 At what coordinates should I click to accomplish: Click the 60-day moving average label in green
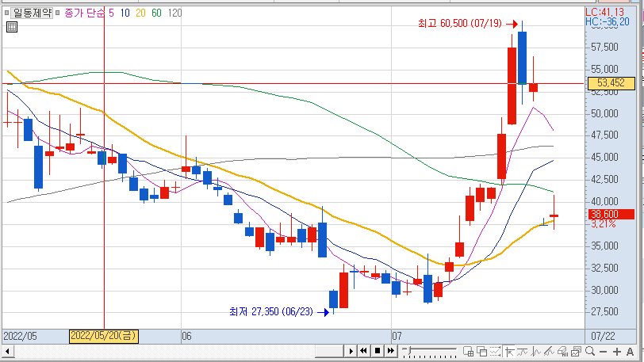click(156, 13)
